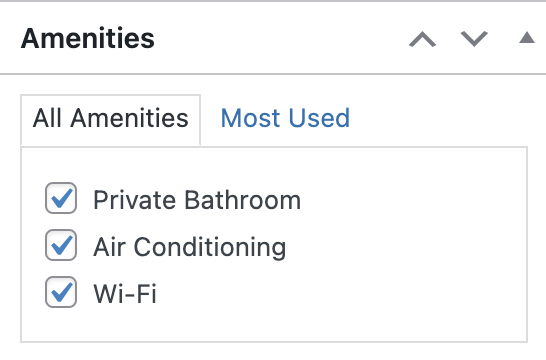Click the Air Conditioning label text

[190, 247]
